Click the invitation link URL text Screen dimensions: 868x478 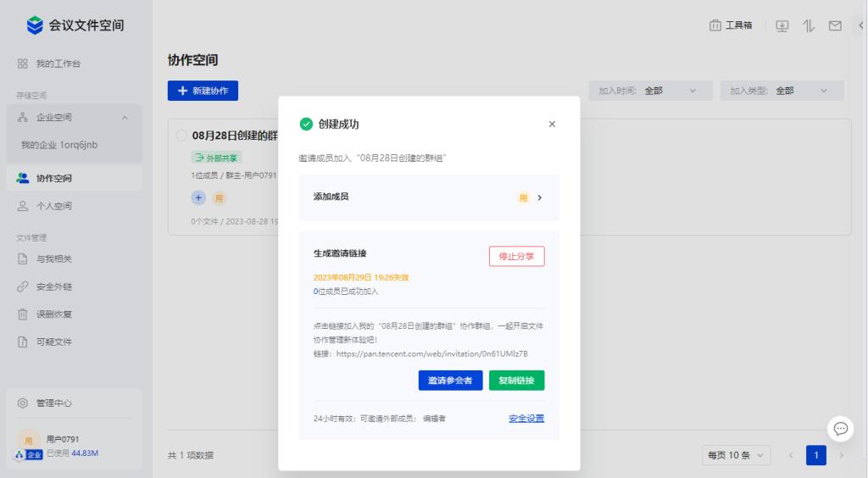[x=431, y=353]
